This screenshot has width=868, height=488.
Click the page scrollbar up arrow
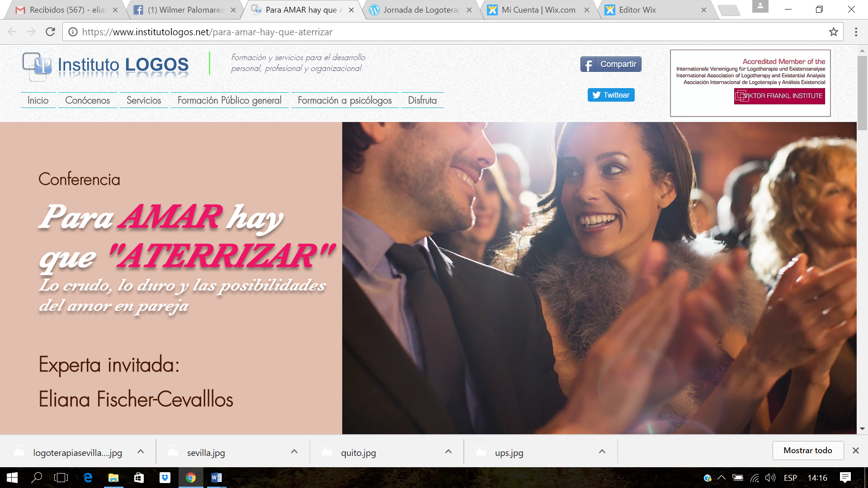pyautogui.click(x=862, y=51)
